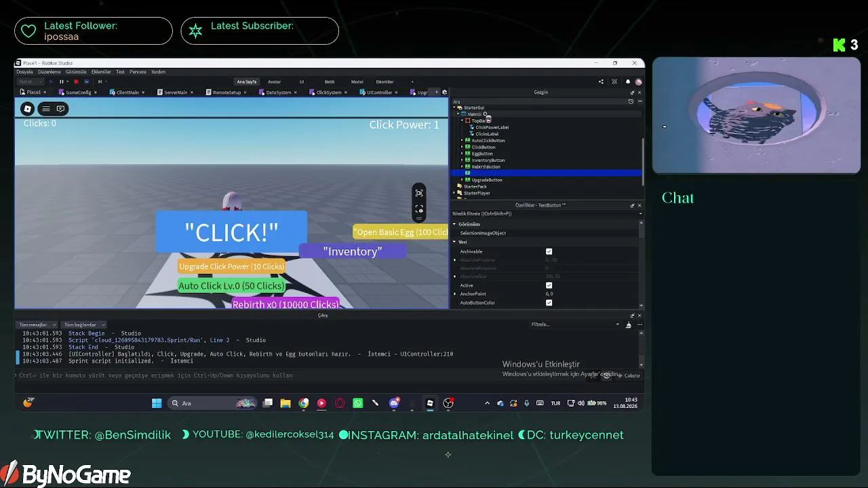Focus the Explorer search field labeled Ara
This screenshot has width=868, height=488.
pos(539,102)
